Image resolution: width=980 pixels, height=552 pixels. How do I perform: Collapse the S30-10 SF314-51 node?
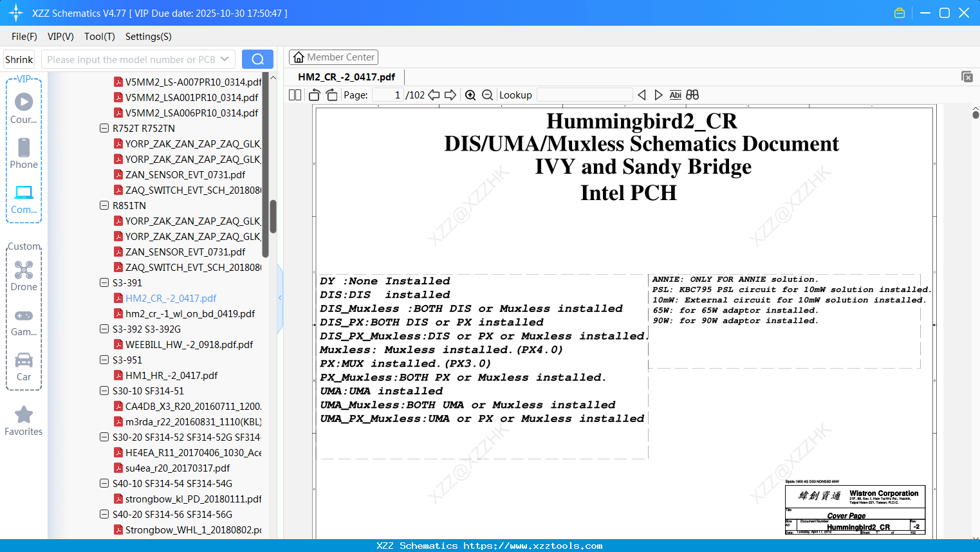(104, 391)
